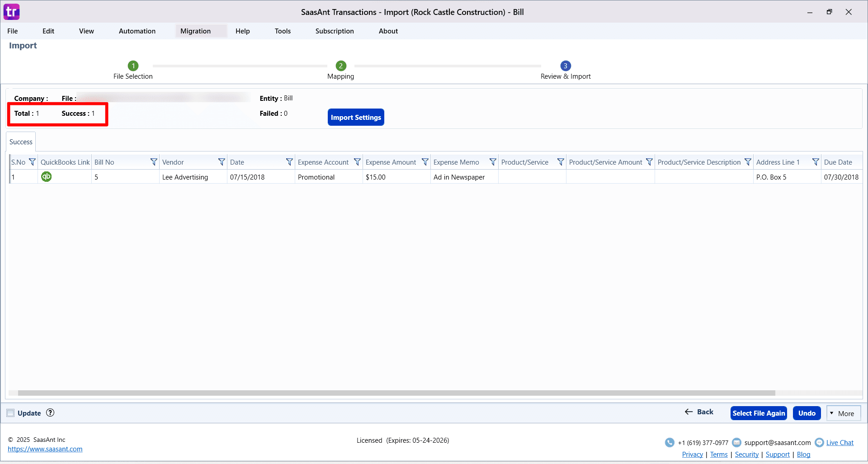
Task: Filter the Date column
Action: click(x=289, y=162)
